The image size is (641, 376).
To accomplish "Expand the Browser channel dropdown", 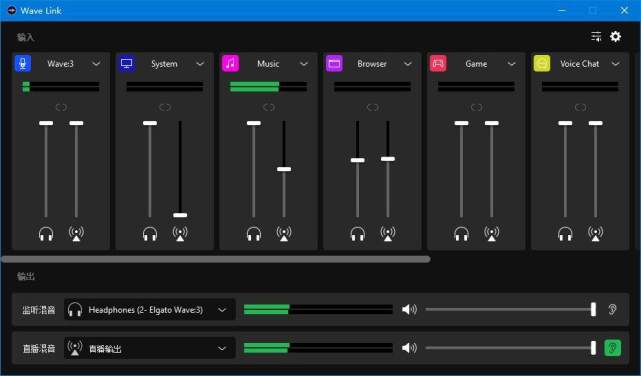I will [408, 64].
